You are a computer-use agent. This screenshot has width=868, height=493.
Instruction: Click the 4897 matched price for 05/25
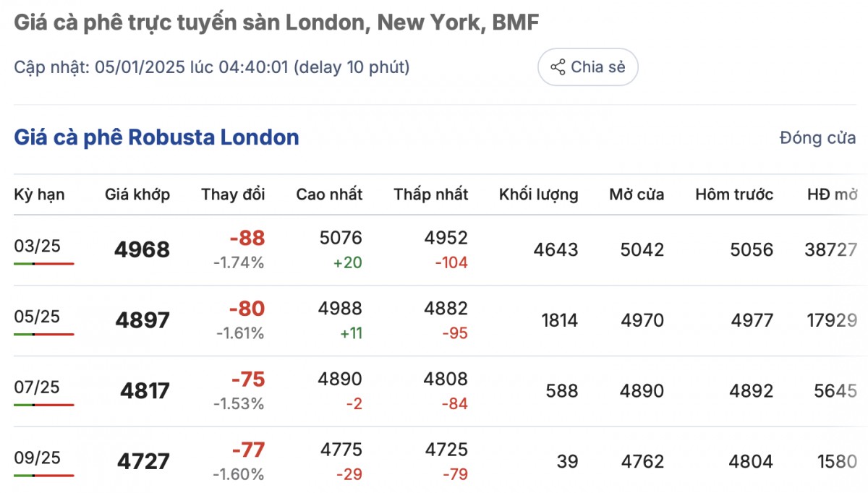point(142,320)
